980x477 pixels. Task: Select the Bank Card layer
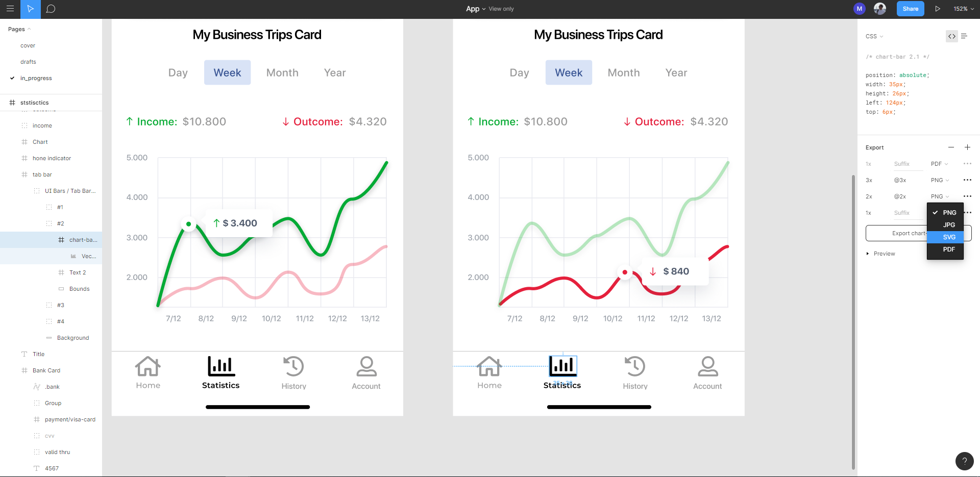click(46, 370)
